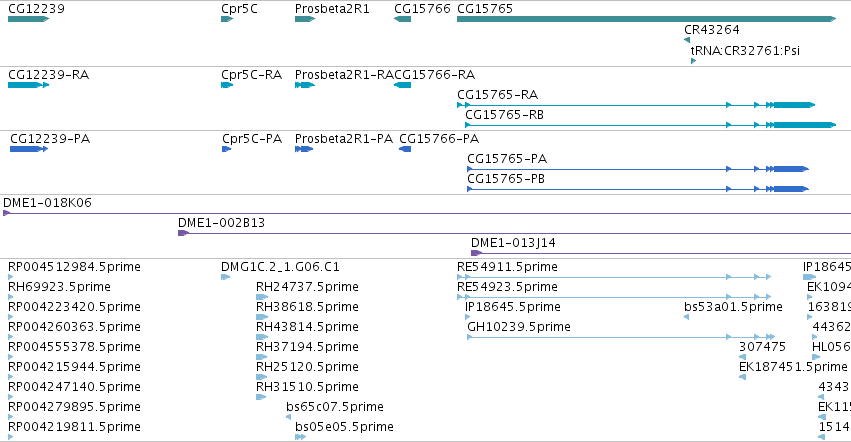Click EST RP004279895.5prime

[x=74, y=407]
